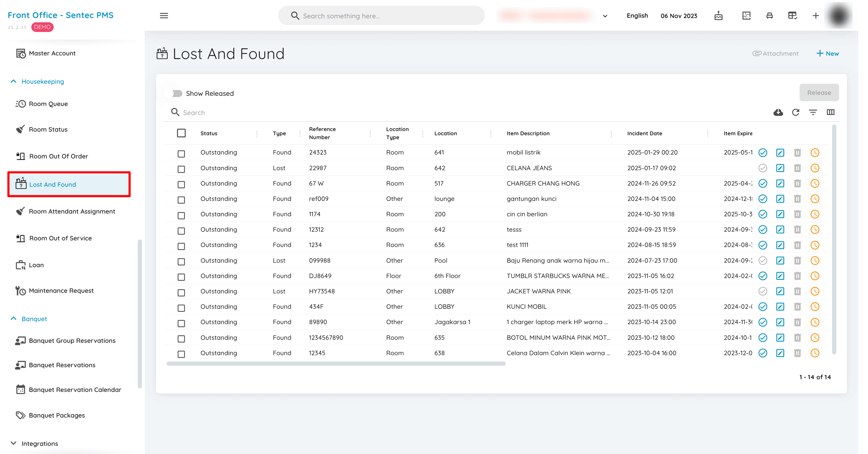Switch language via English label

[637, 15]
